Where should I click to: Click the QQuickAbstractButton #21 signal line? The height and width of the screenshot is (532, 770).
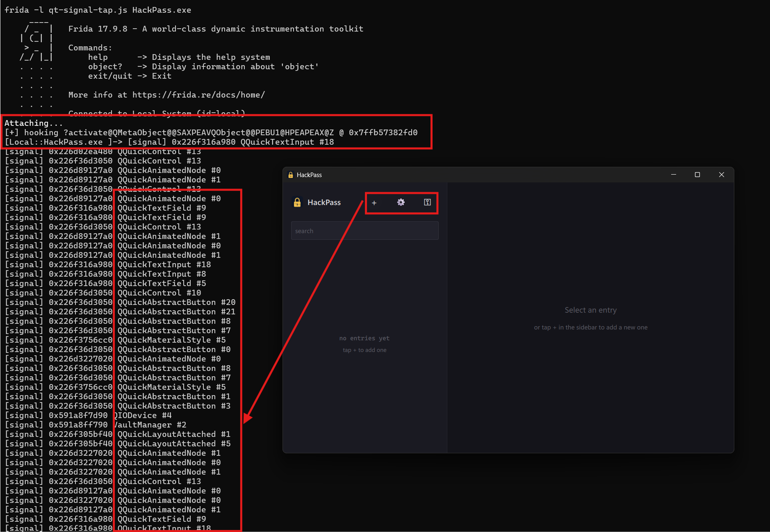pyautogui.click(x=120, y=312)
